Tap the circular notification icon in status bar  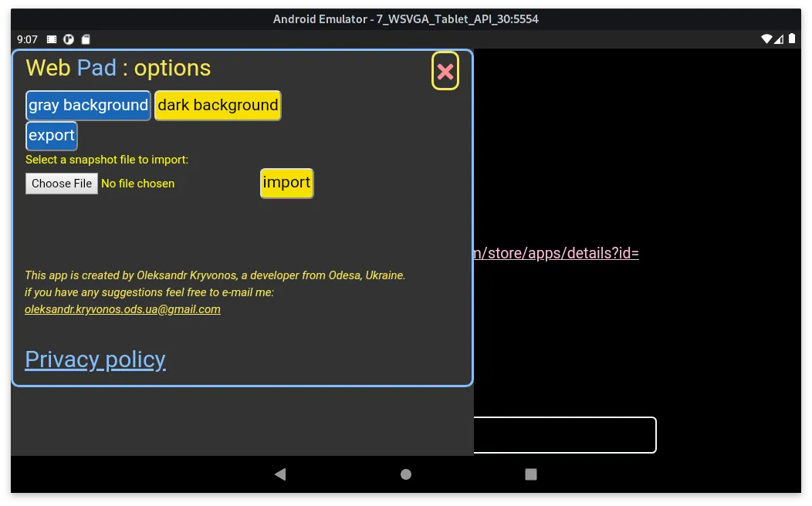[x=69, y=39]
